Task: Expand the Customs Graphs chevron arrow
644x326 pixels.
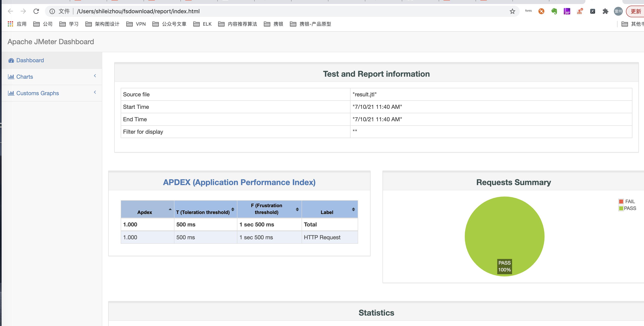Action: point(95,92)
